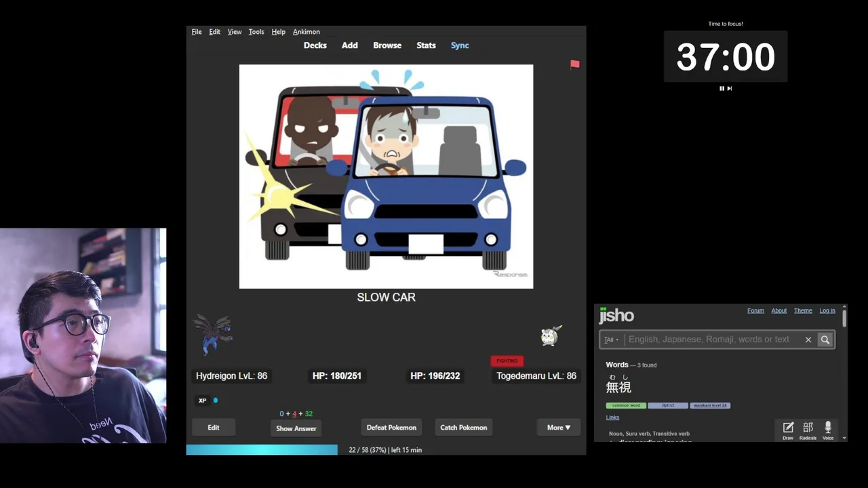Open the Edit menu
The width and height of the screenshot is (868, 488).
click(214, 32)
